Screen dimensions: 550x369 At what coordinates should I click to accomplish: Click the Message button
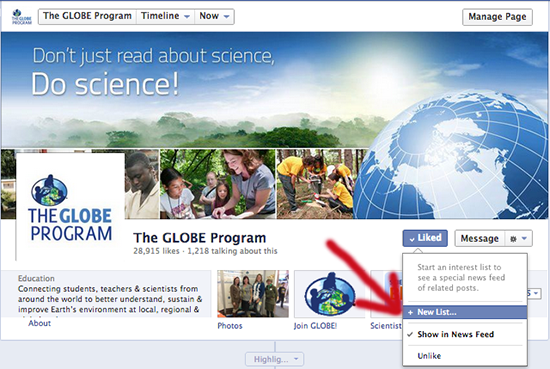click(x=479, y=239)
